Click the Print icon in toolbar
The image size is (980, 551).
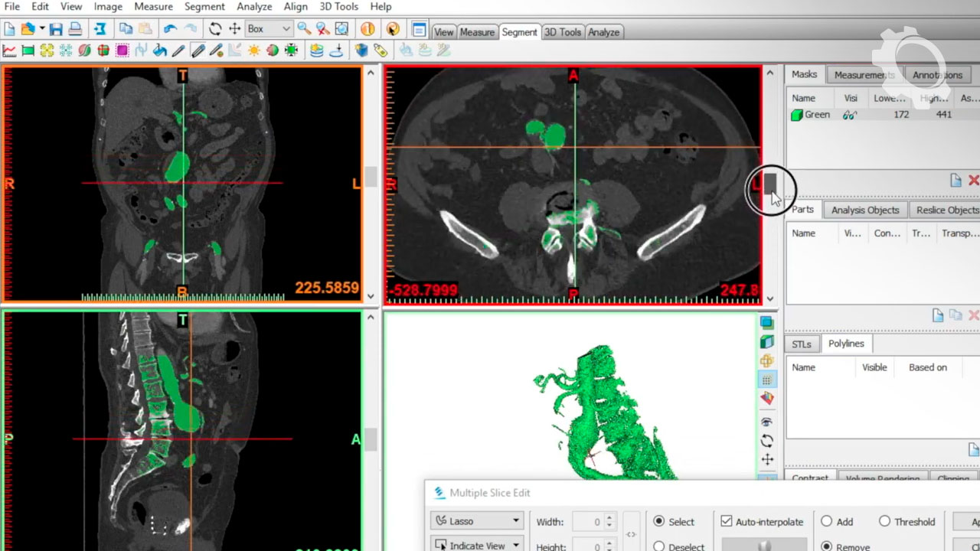75,29
